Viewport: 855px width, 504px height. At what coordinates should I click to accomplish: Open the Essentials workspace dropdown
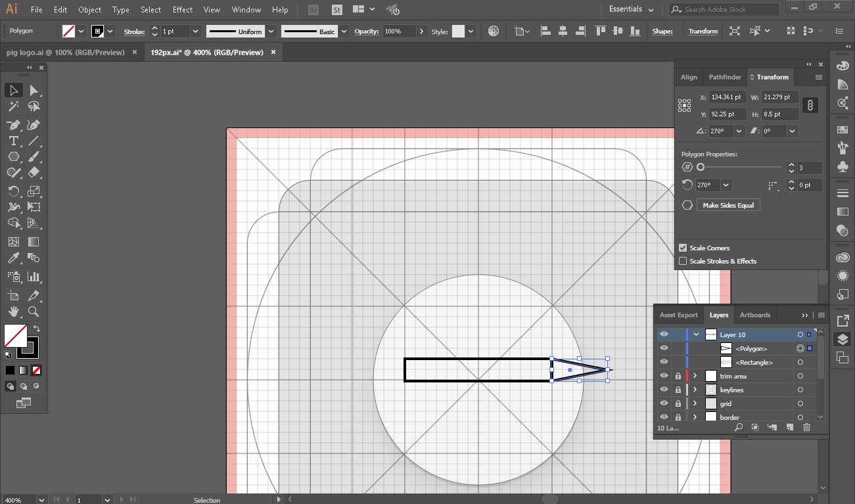[631, 10]
